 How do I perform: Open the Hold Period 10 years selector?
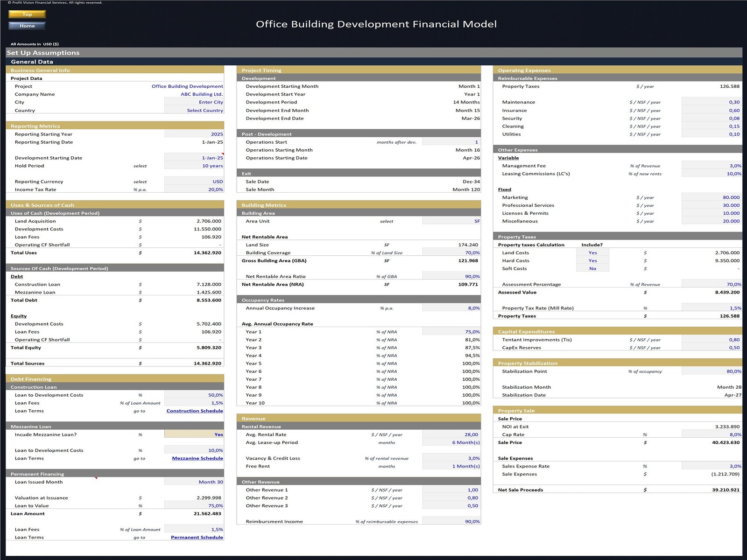(194, 166)
